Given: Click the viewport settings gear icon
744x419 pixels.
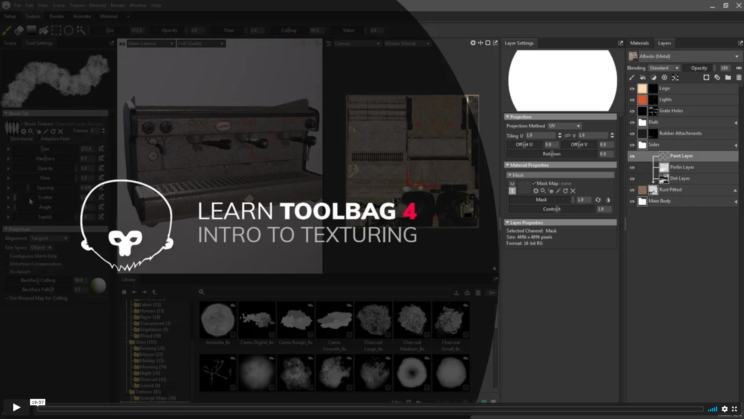Looking at the screenshot, I should 473,43.
